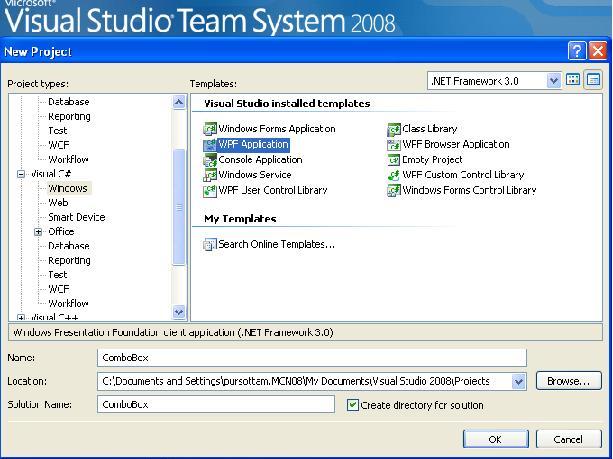Pick the Windows Service template icon
The height and width of the screenshot is (459, 613).
[x=210, y=175]
